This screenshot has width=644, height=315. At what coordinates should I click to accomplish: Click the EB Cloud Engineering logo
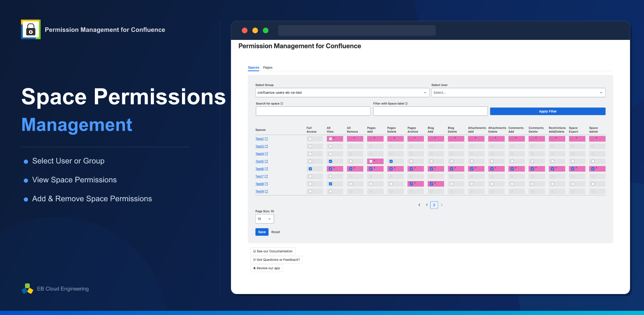(27, 289)
